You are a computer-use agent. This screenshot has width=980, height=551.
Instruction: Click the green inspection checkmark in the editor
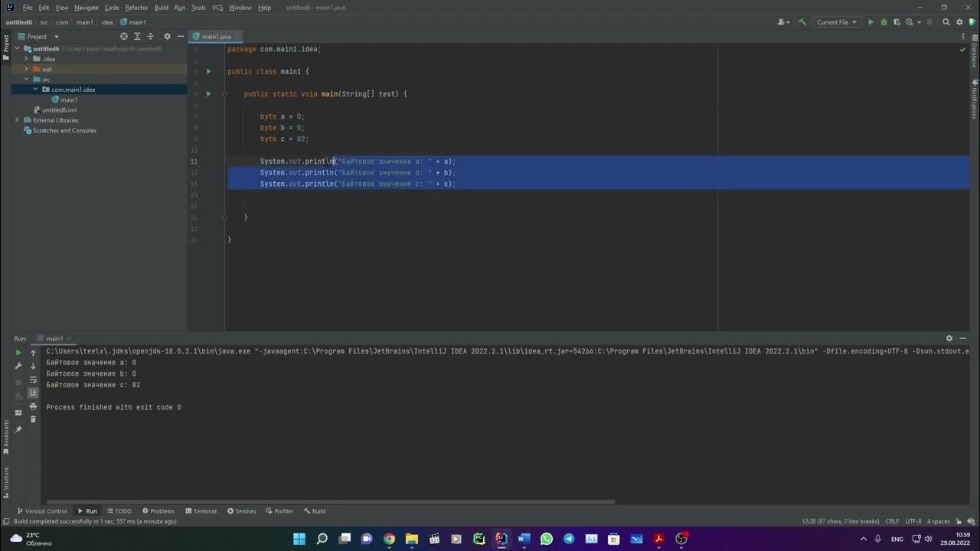[962, 50]
